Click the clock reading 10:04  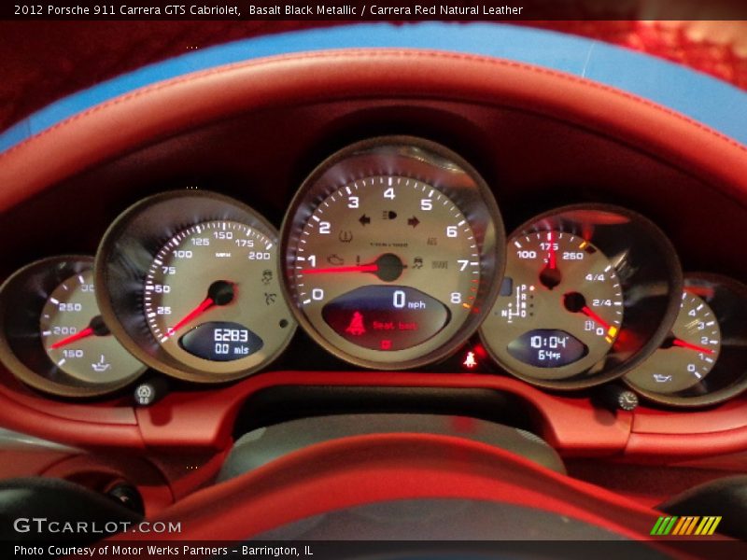pos(549,342)
